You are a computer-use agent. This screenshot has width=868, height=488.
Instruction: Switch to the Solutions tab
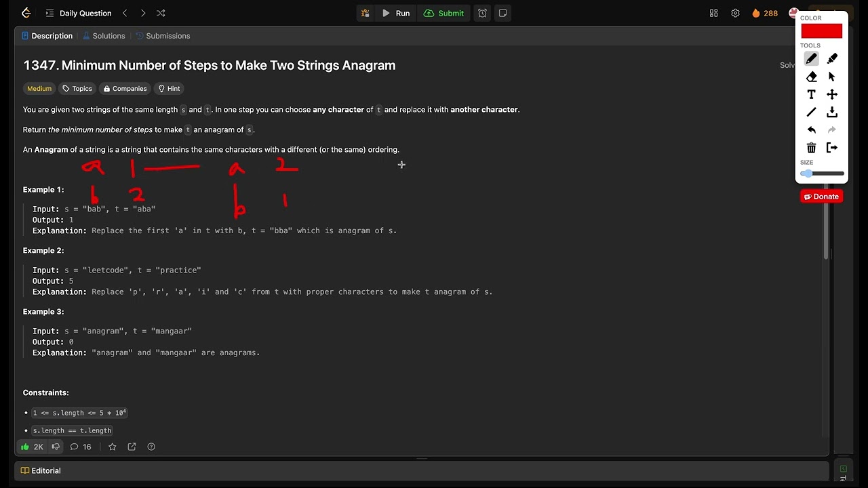click(104, 36)
